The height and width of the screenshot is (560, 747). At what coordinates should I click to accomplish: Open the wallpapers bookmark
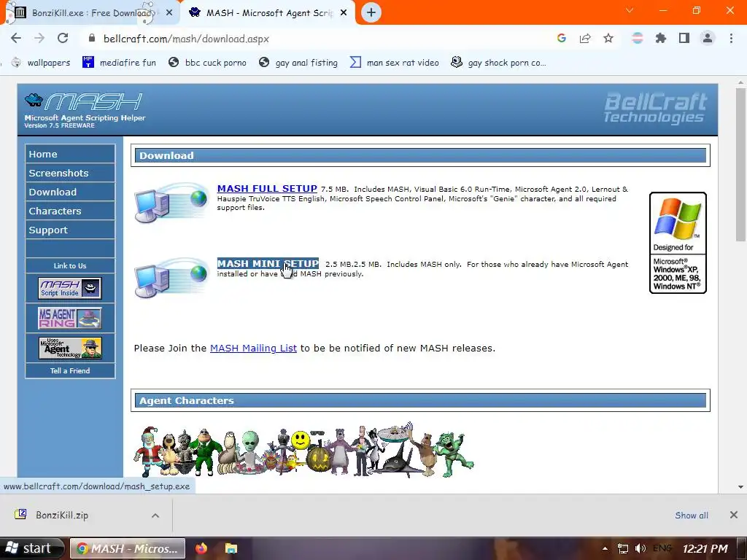click(x=41, y=63)
